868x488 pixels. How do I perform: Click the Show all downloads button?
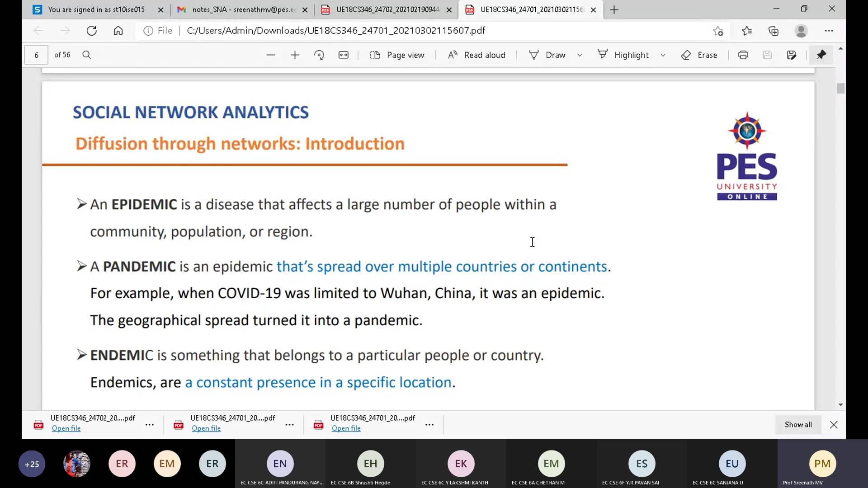pos(797,424)
